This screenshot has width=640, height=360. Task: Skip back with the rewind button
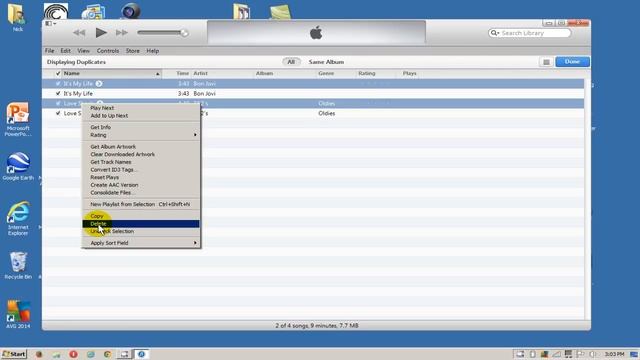click(79, 33)
